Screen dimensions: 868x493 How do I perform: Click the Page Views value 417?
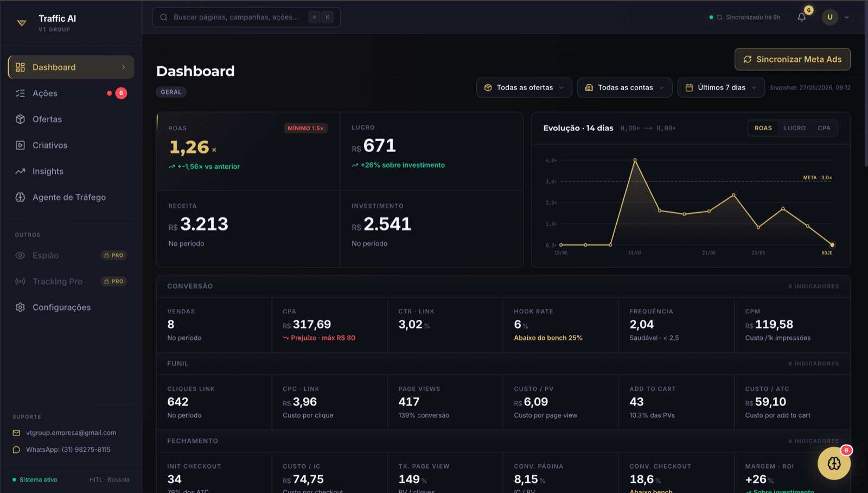pos(409,402)
